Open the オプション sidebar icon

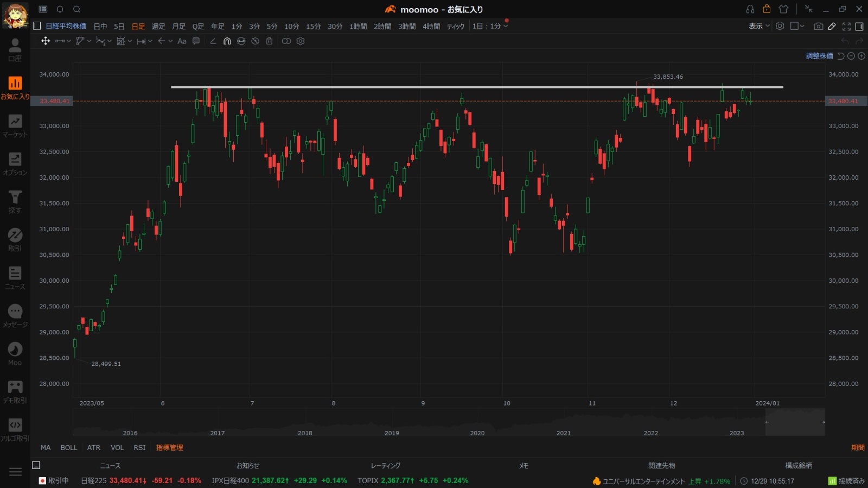click(15, 164)
